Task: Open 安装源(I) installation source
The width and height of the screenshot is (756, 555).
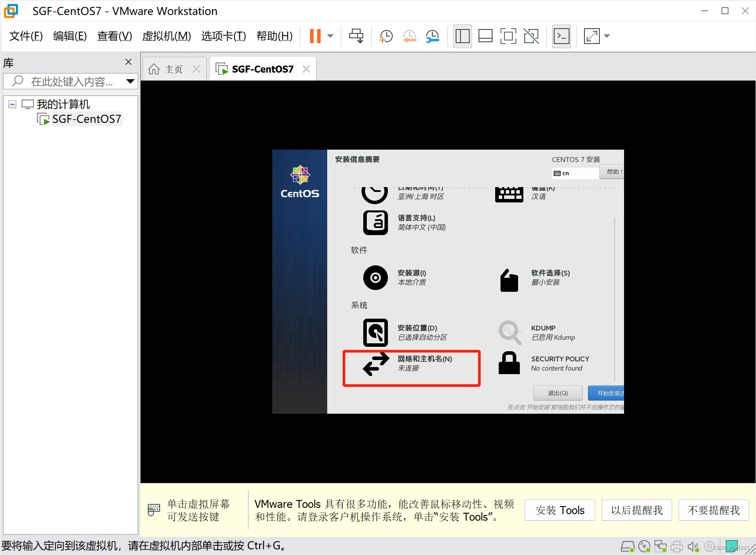Action: [395, 278]
